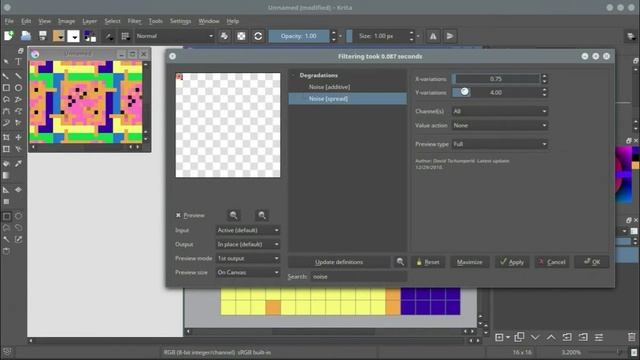Select the Rectangular Selection tool
The height and width of the screenshot is (360, 640).
click(7, 216)
